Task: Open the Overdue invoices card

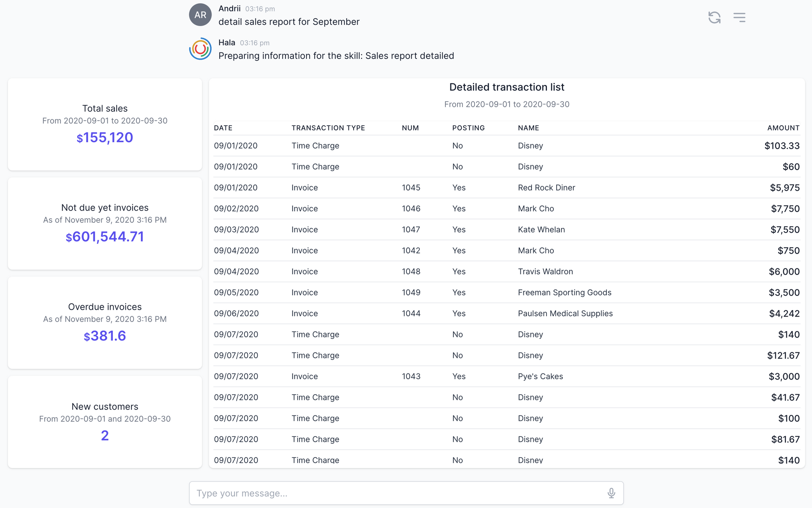Action: [x=105, y=323]
